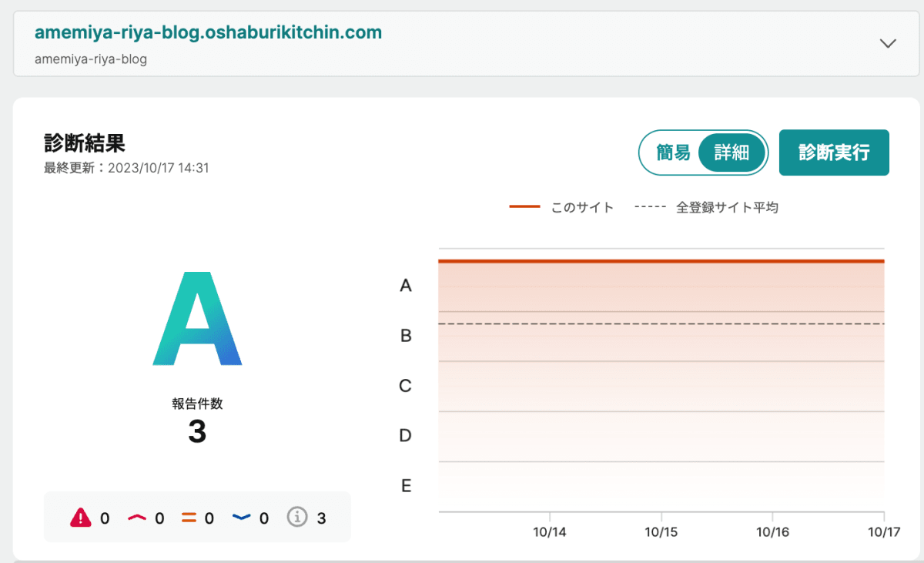Expand the site selector chevron
924x563 pixels.
888,43
